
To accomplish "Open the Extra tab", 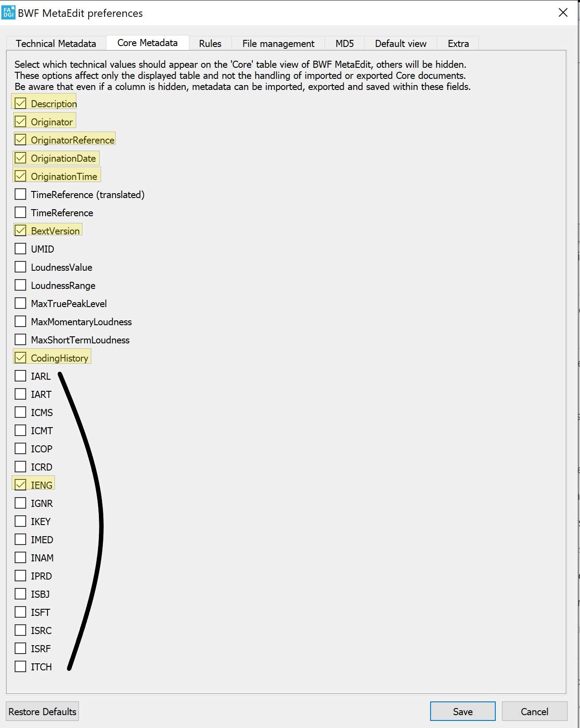I will click(458, 43).
